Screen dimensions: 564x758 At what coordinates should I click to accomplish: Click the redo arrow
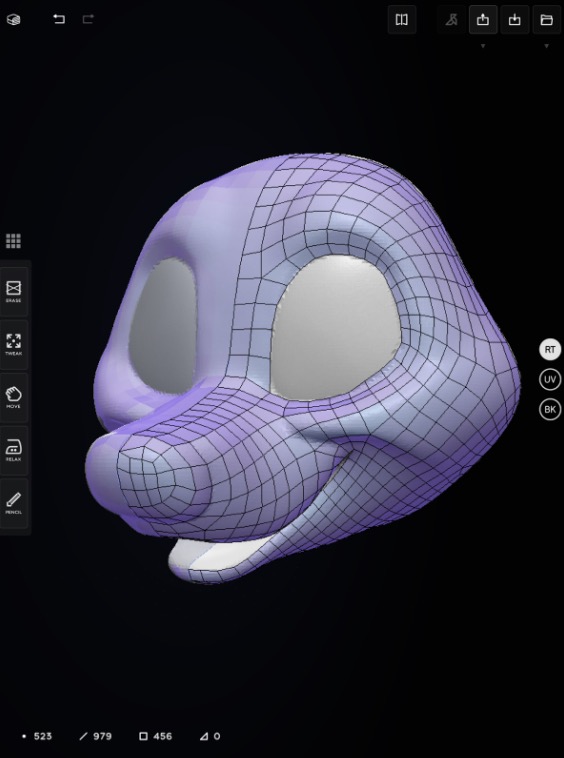(x=88, y=19)
